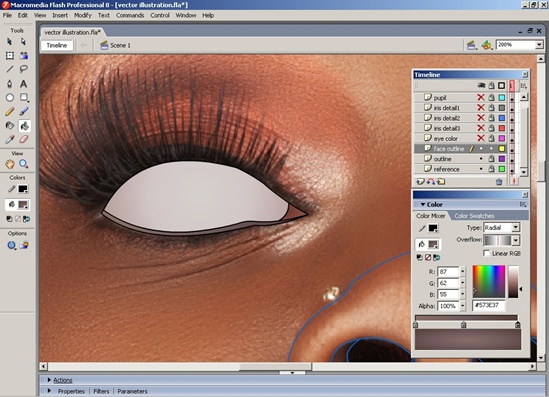549x397 pixels.
Task: Switch to the Parameters tab
Action: click(132, 391)
